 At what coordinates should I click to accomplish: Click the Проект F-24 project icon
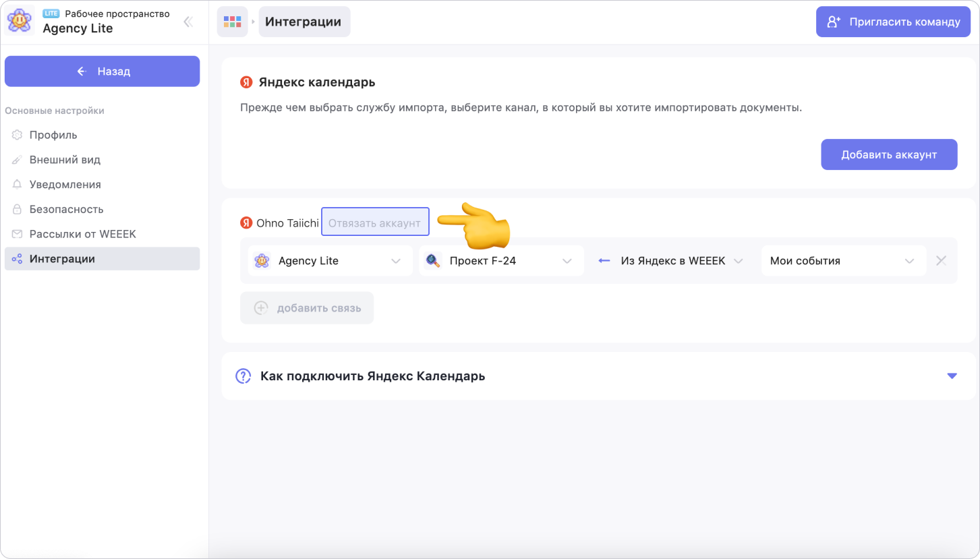pyautogui.click(x=434, y=260)
